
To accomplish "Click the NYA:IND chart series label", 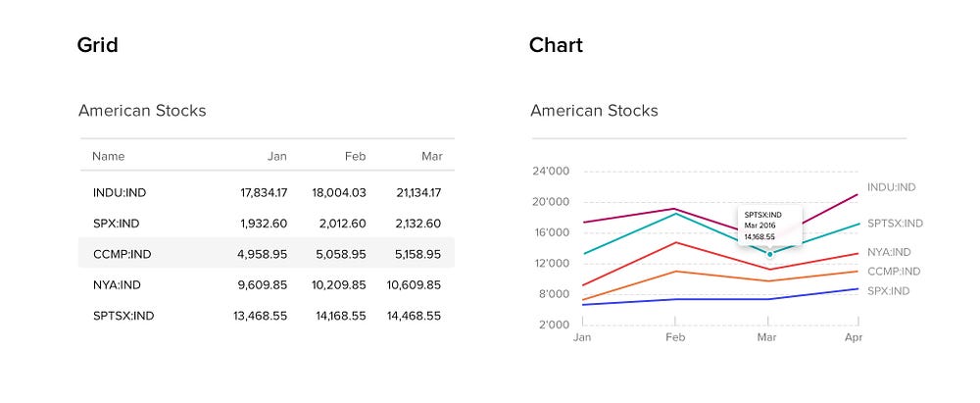I will pyautogui.click(x=889, y=252).
